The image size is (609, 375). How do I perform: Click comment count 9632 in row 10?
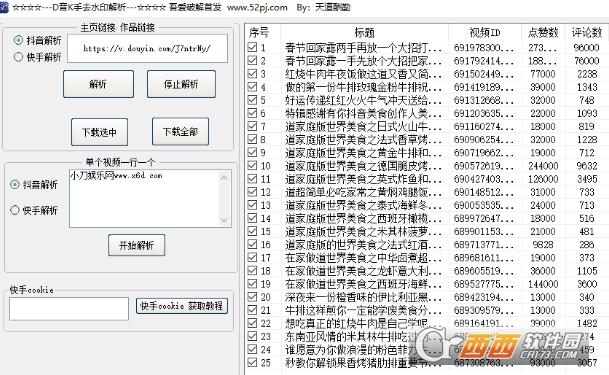[586, 166]
